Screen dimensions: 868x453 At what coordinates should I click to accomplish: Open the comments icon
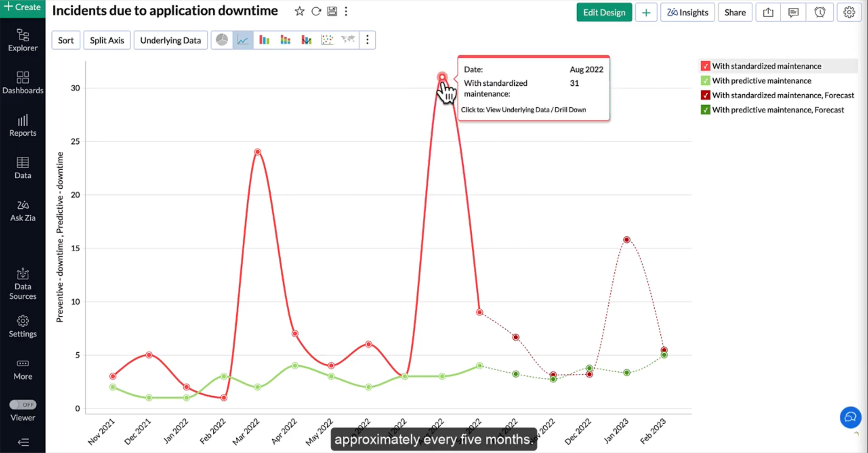coord(793,13)
